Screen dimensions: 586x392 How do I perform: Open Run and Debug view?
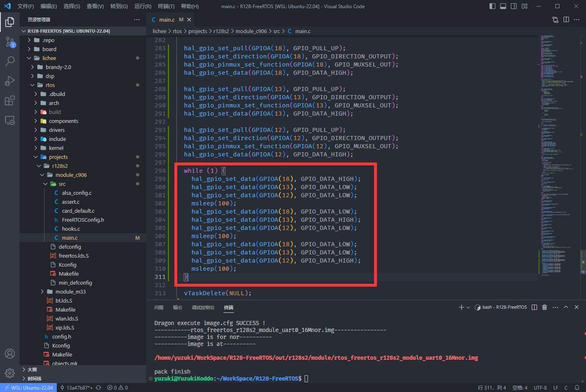[10, 81]
